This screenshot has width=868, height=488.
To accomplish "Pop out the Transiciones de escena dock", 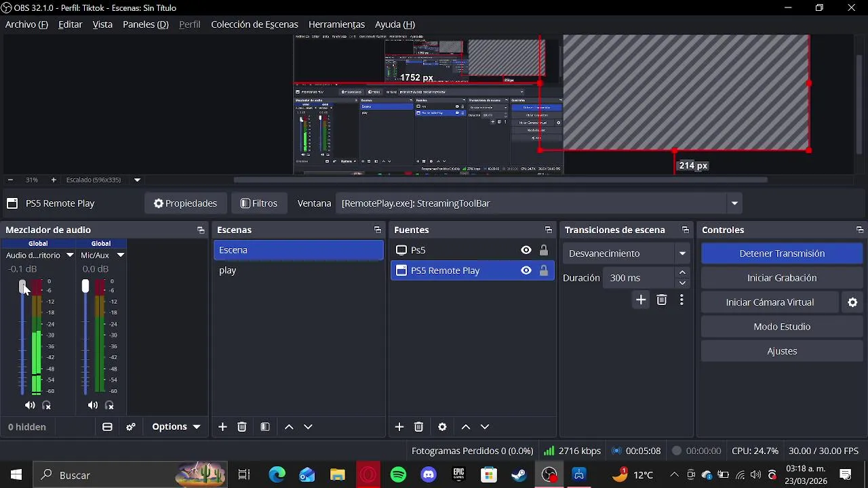I will [x=686, y=230].
